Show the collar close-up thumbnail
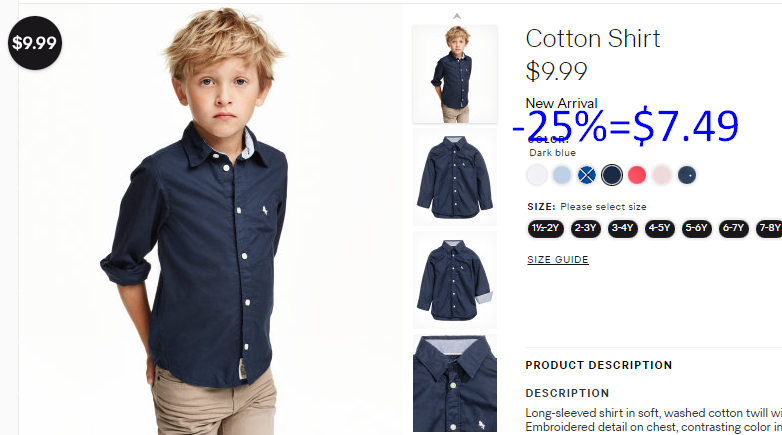Image resolution: width=782 pixels, height=435 pixels. [x=455, y=383]
